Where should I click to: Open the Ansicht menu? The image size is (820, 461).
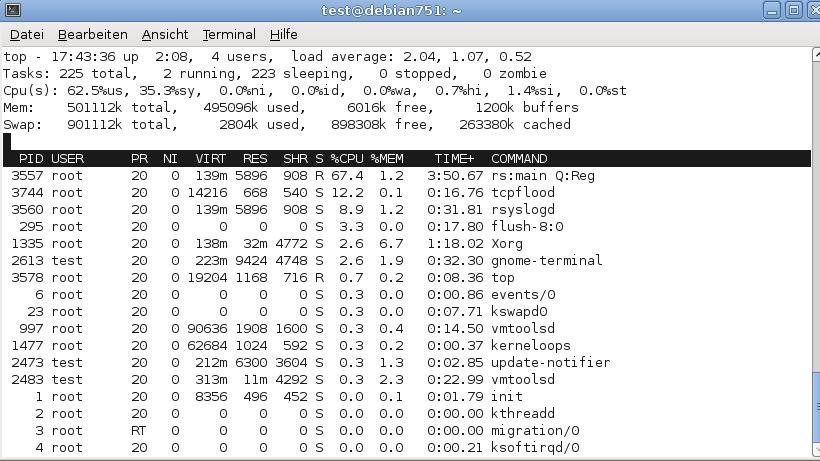165,34
